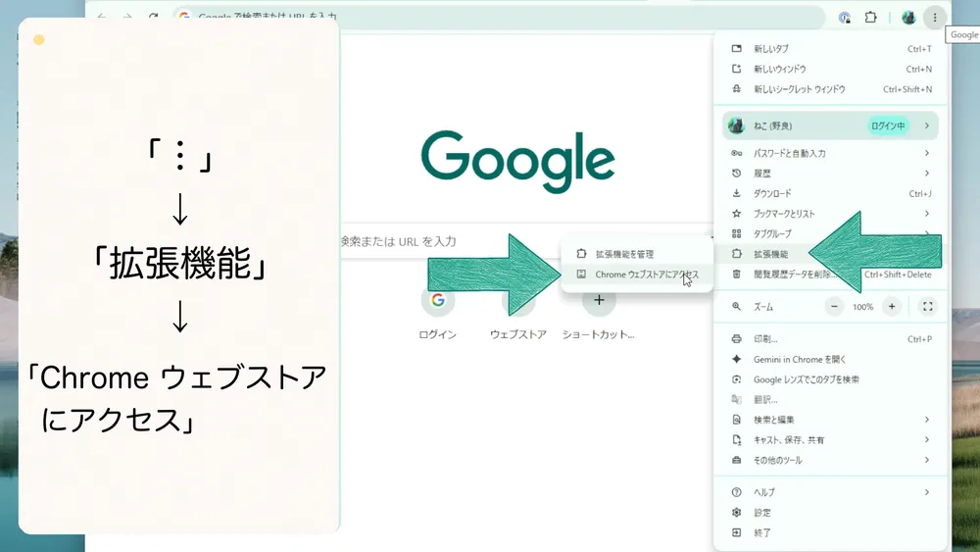The image size is (980, 552).
Task: Choose Chrome ウェブストアにアクセス in the submenu
Action: [x=637, y=274]
